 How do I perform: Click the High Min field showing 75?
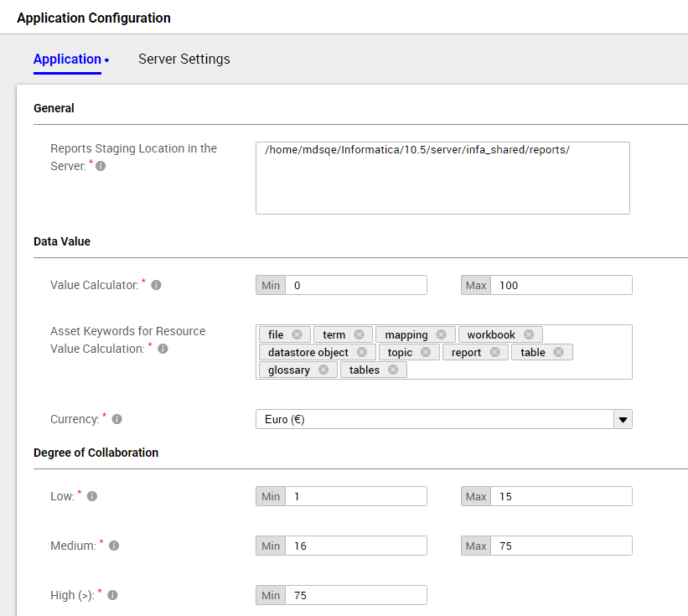(x=356, y=595)
